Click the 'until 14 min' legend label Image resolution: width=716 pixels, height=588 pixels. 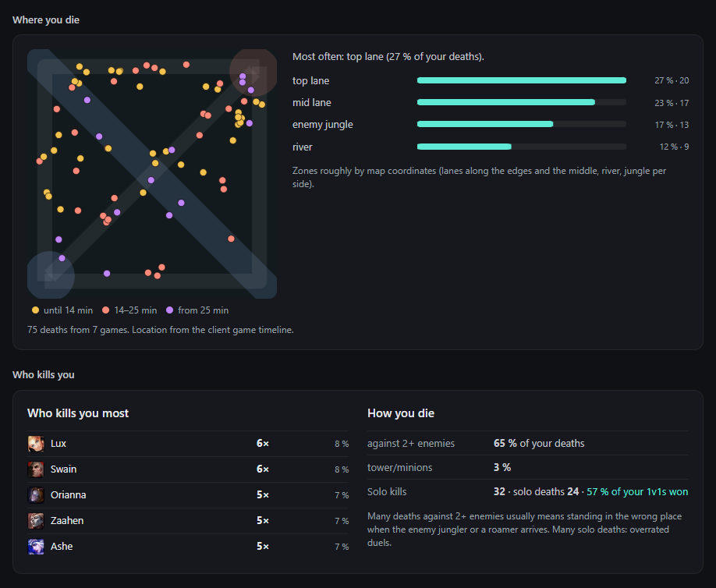68,310
